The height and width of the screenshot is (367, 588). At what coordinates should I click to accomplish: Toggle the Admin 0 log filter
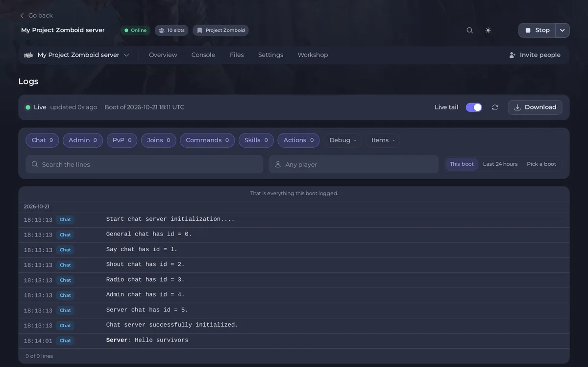pos(83,140)
